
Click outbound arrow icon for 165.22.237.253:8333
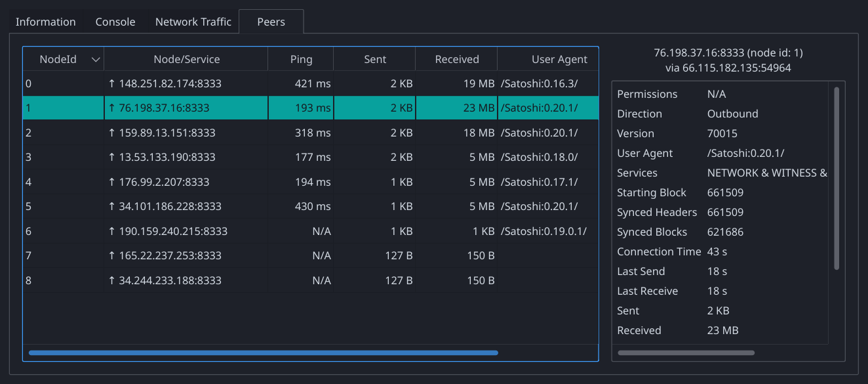point(111,256)
